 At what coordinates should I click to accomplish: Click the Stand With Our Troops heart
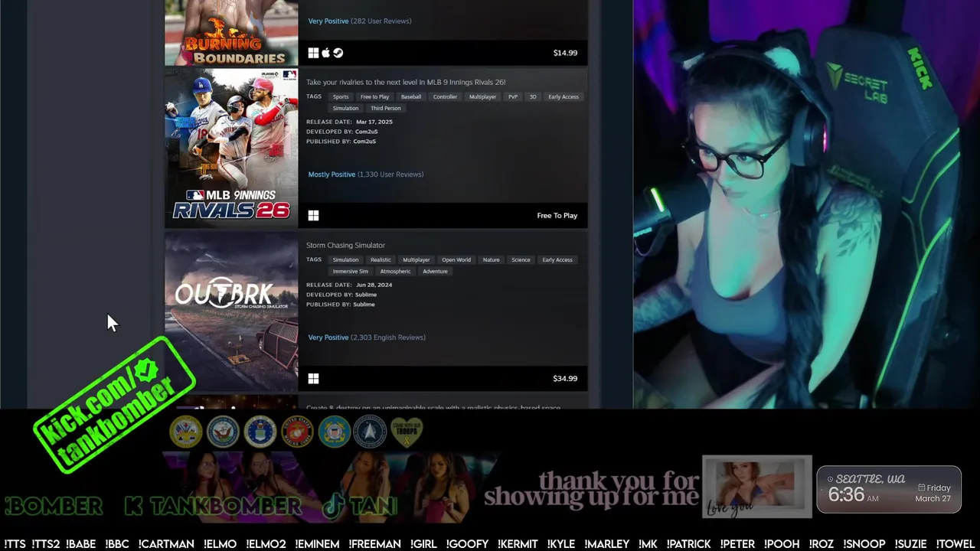pyautogui.click(x=407, y=432)
